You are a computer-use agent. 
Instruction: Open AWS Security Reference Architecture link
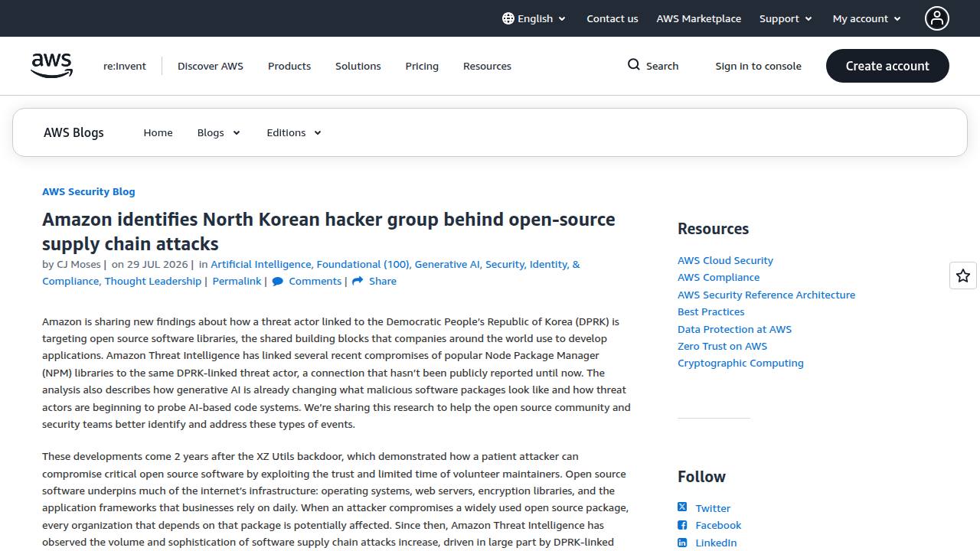[766, 295]
